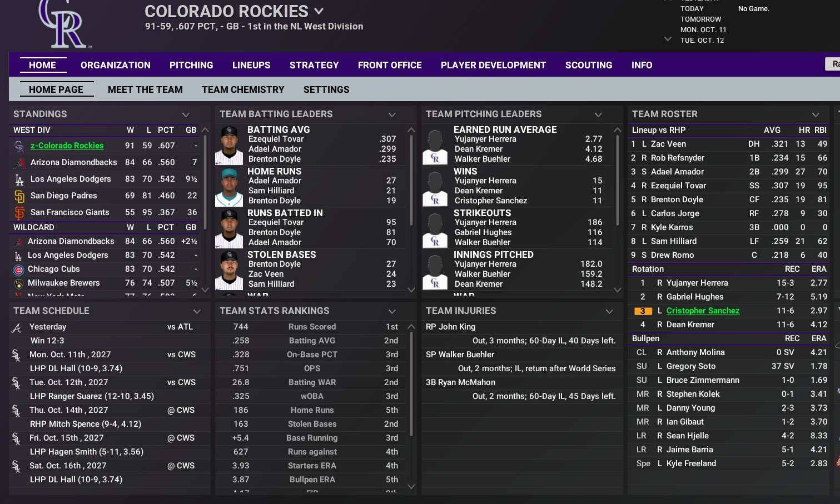The image size is (840, 504).
Task: Open the Team Schedule panel dropdown
Action: pyautogui.click(x=197, y=311)
